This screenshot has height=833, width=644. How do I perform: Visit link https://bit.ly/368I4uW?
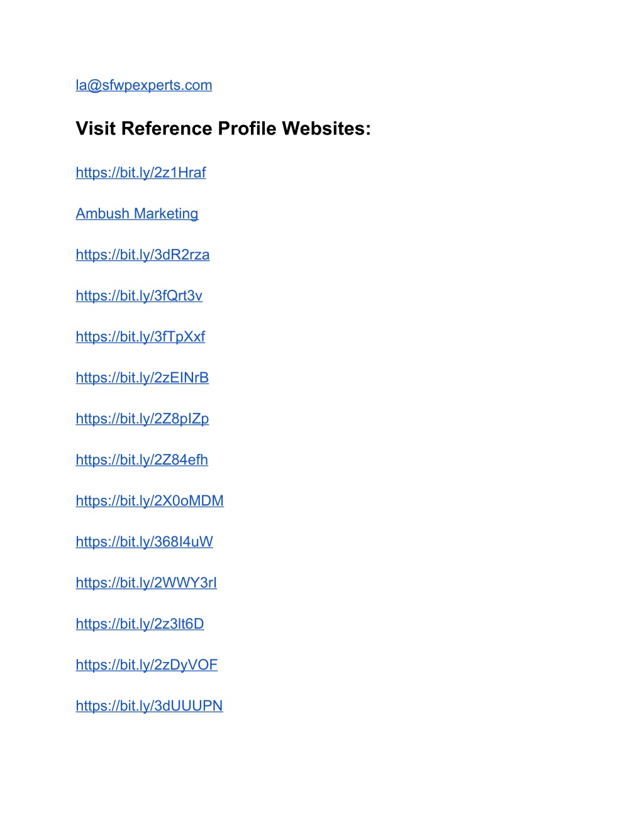145,542
